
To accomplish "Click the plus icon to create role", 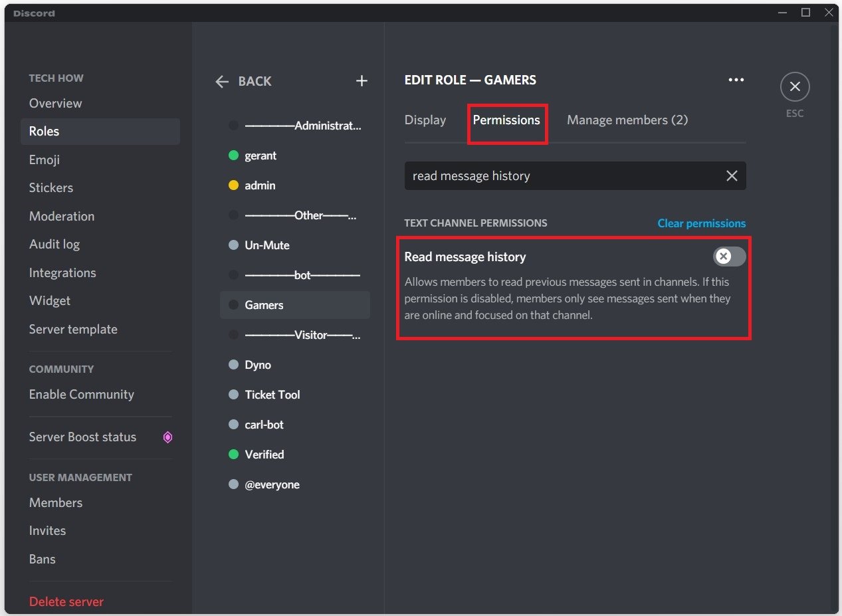I will pos(362,81).
